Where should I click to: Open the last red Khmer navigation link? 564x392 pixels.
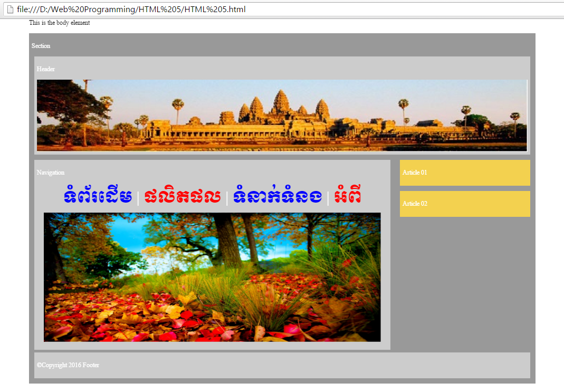(x=348, y=195)
